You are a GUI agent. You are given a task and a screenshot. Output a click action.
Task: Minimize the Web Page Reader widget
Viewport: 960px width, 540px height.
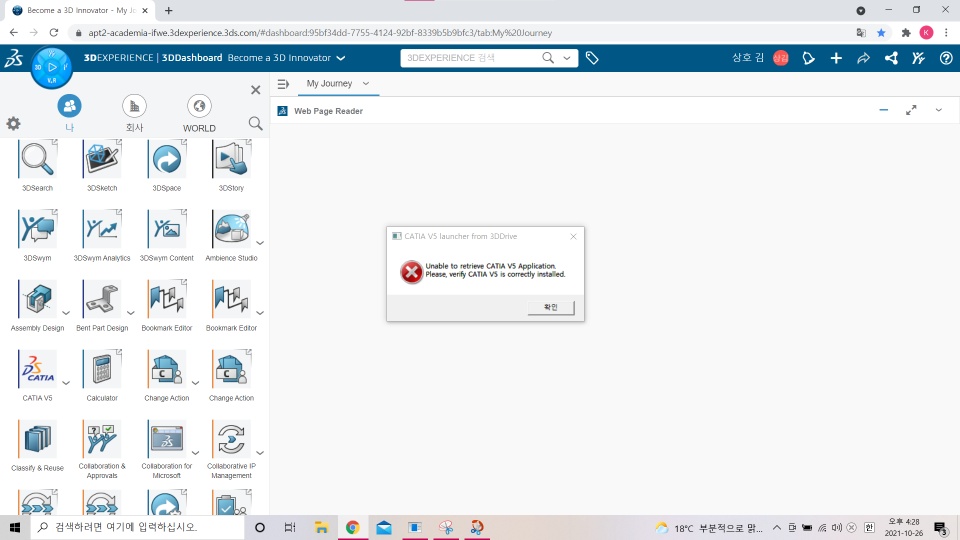click(x=883, y=110)
